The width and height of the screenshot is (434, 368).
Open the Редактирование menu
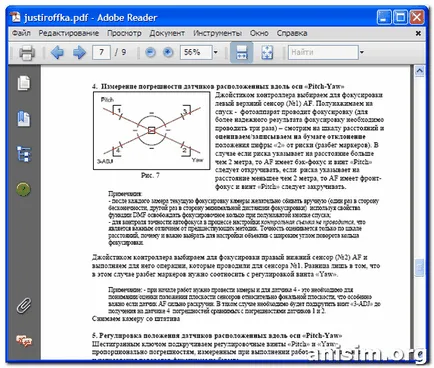pyautogui.click(x=69, y=33)
